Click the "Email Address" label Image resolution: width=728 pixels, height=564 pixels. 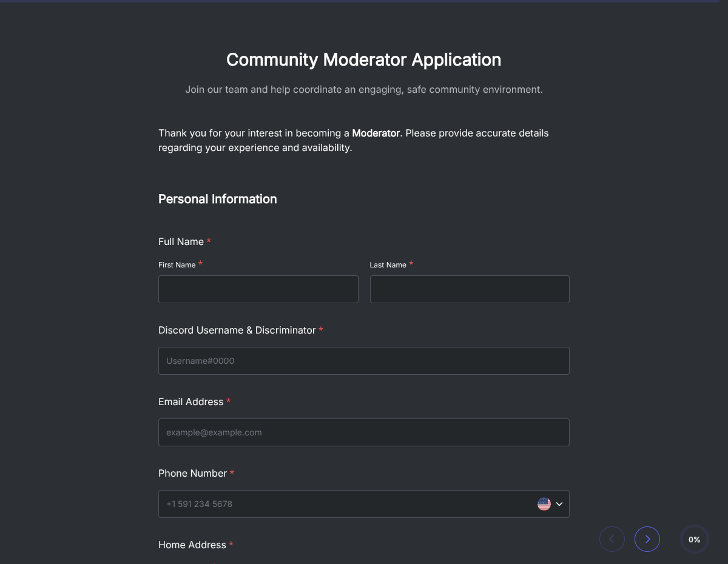pyautogui.click(x=191, y=401)
